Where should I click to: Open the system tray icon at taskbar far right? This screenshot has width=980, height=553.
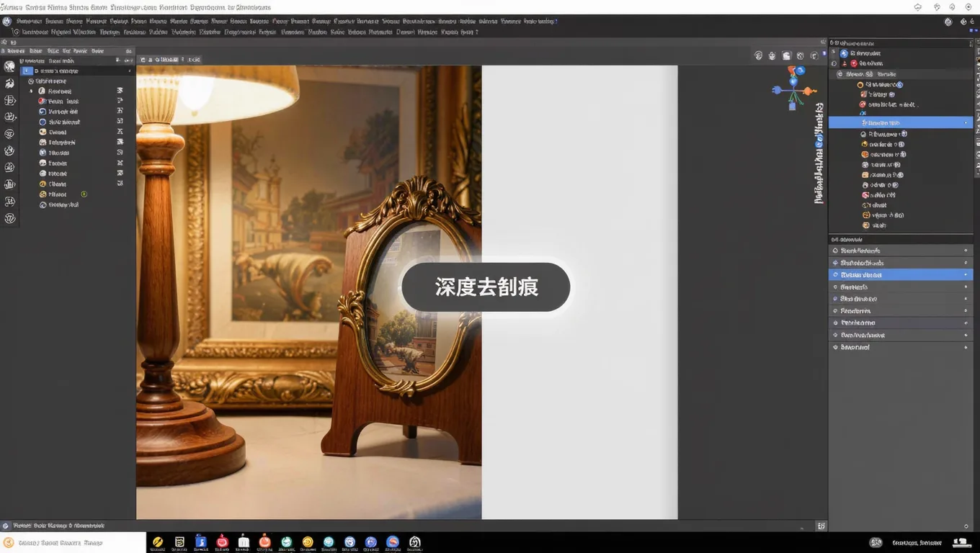coord(961,542)
